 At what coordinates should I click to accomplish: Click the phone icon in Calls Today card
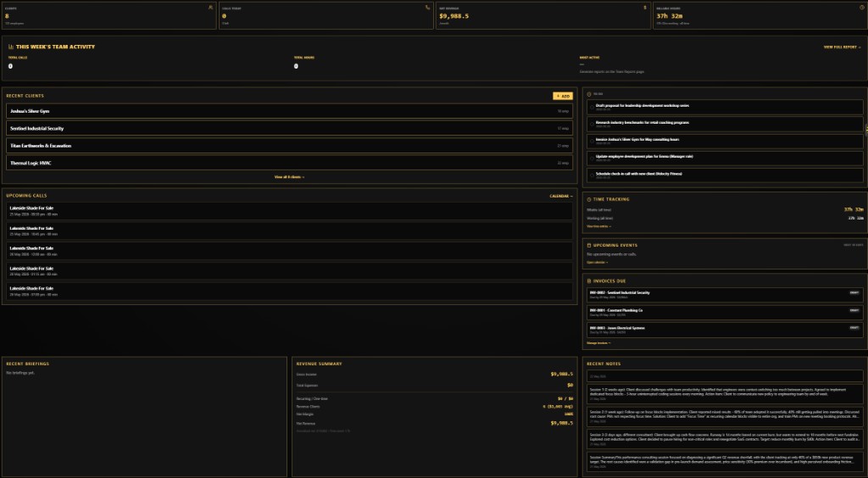pos(427,8)
